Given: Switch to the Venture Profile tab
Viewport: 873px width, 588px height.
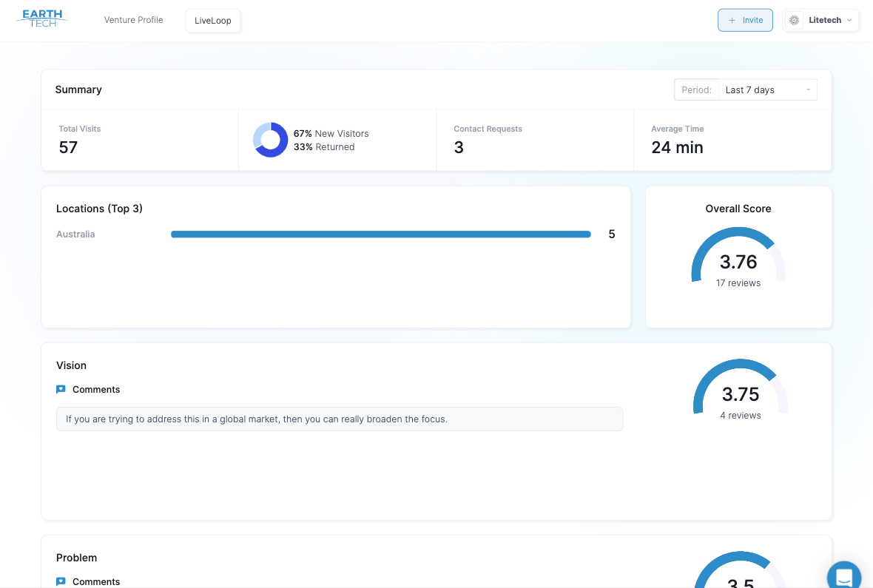Looking at the screenshot, I should [x=133, y=20].
